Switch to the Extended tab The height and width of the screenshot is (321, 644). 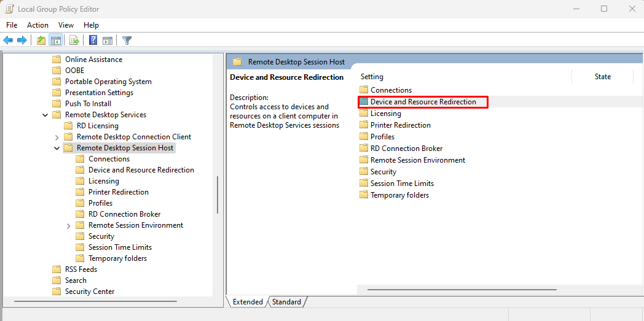[x=248, y=302]
